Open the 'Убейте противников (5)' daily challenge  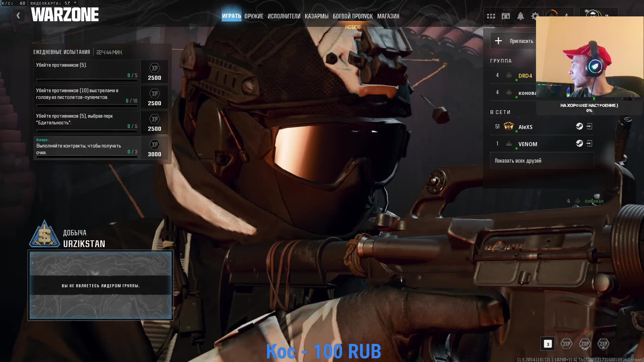87,71
